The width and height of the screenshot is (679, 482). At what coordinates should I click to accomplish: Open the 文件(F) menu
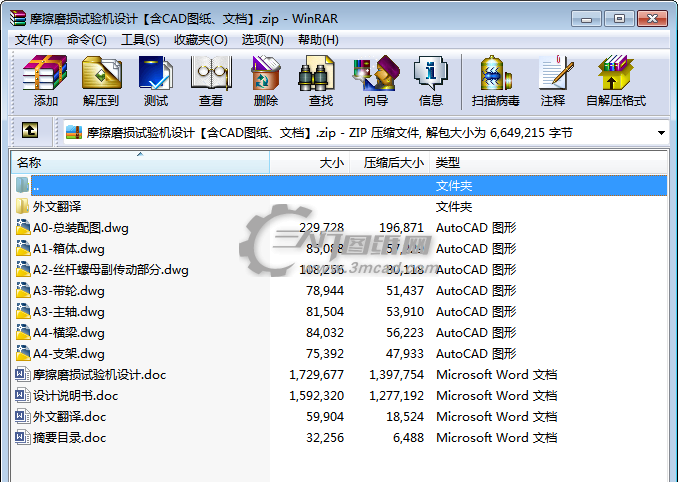(34, 40)
